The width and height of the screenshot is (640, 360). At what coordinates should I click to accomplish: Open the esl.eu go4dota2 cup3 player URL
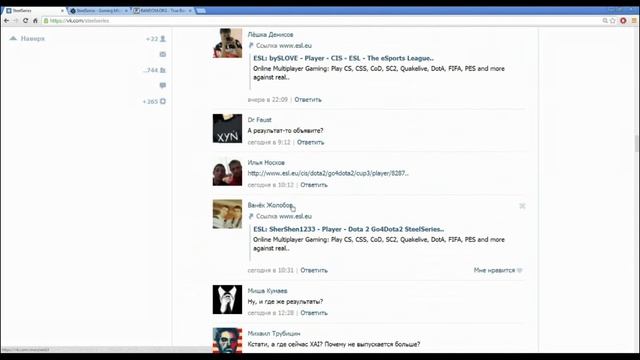pos(328,173)
